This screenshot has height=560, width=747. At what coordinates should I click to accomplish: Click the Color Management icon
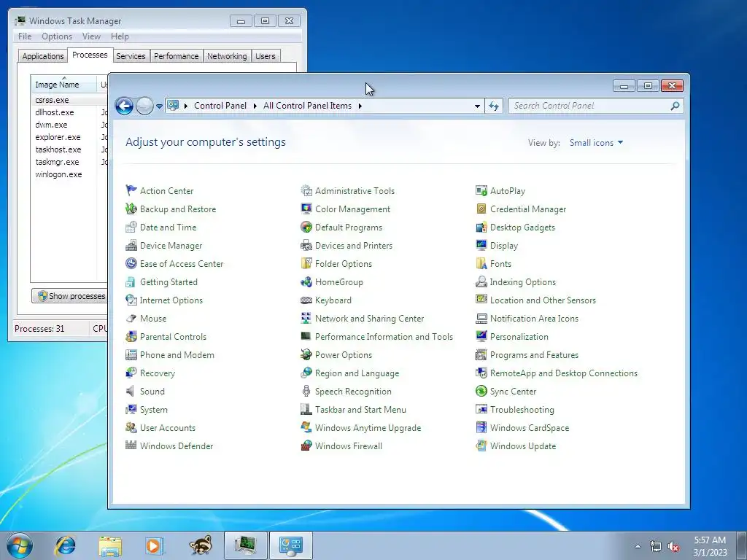[306, 209]
